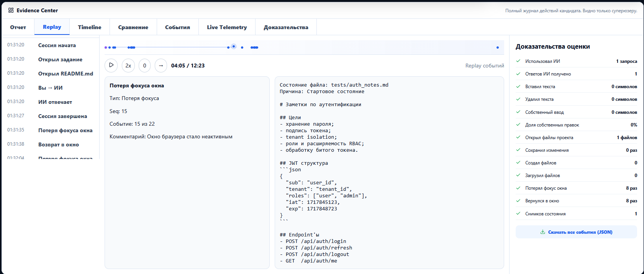
Task: Select the Открыл задание event
Action: (x=51, y=59)
